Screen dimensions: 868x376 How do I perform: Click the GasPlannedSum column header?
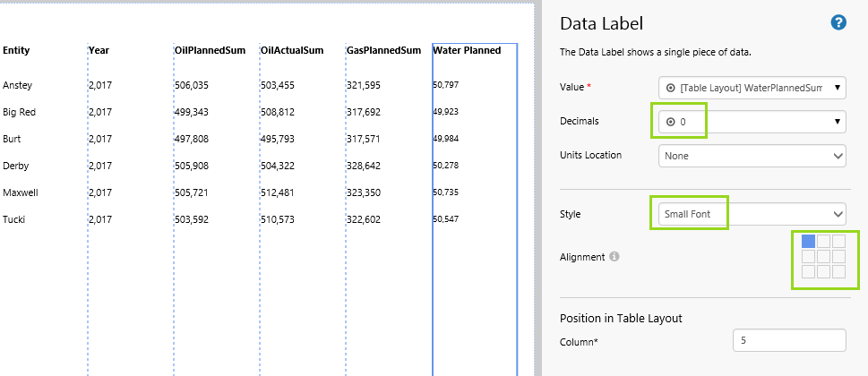[x=383, y=51]
